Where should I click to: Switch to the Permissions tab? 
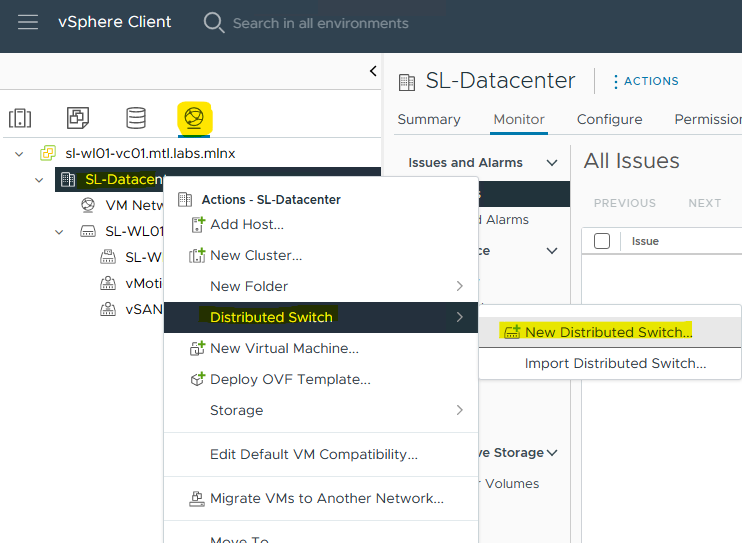click(708, 119)
